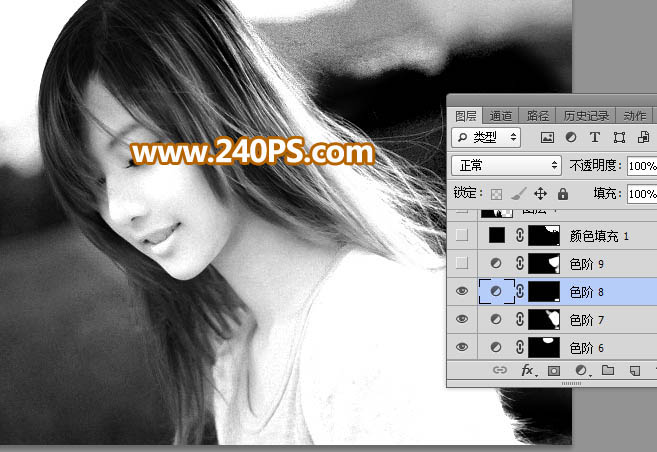
Task: Create a new layer icon
Action: [x=635, y=370]
